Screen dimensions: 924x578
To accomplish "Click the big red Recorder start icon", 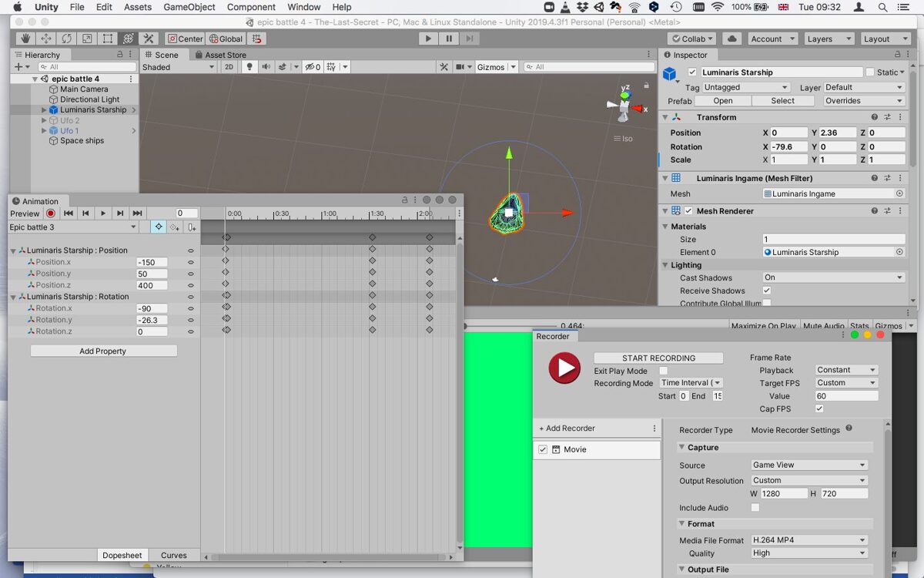I will click(x=564, y=368).
